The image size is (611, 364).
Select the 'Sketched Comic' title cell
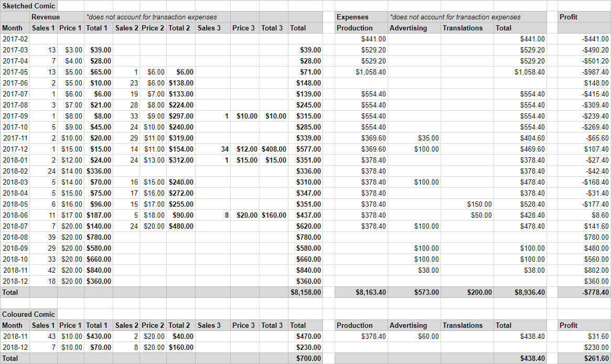29,6
